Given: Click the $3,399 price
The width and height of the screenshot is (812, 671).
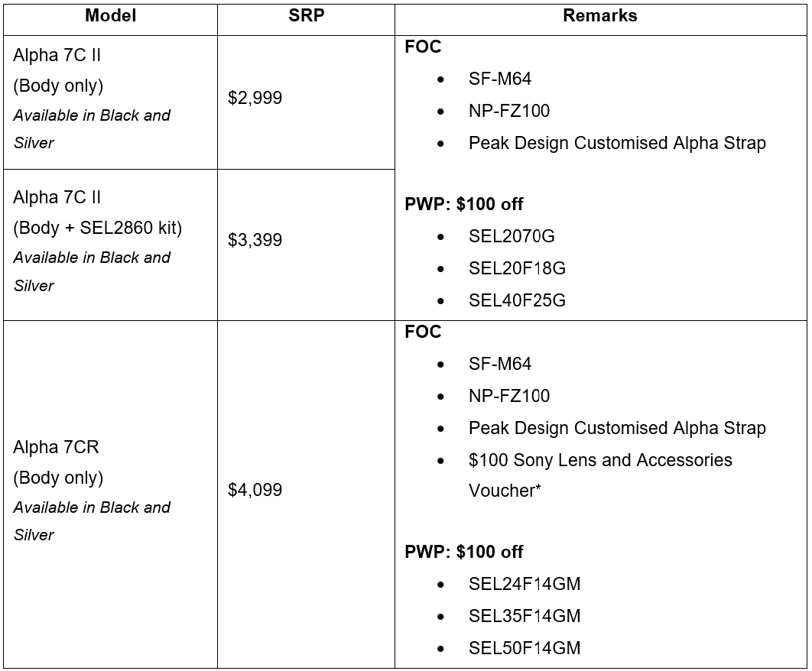Looking at the screenshot, I should point(255,240).
